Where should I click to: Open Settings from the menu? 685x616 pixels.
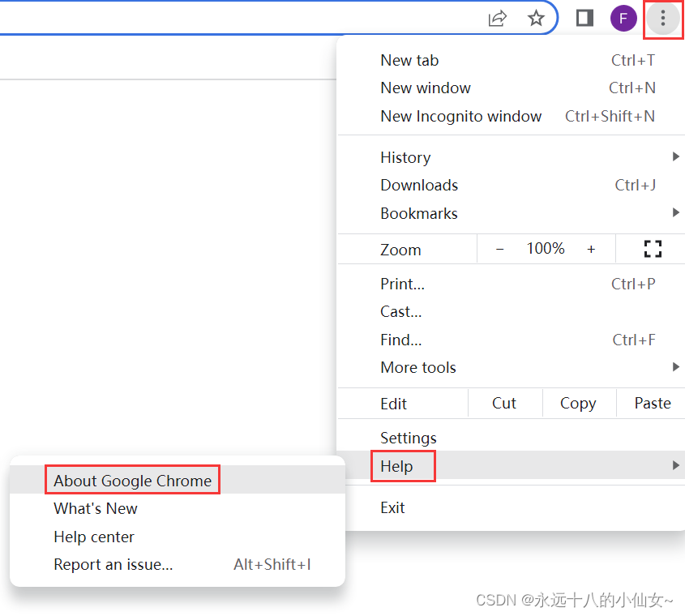(x=512, y=438)
